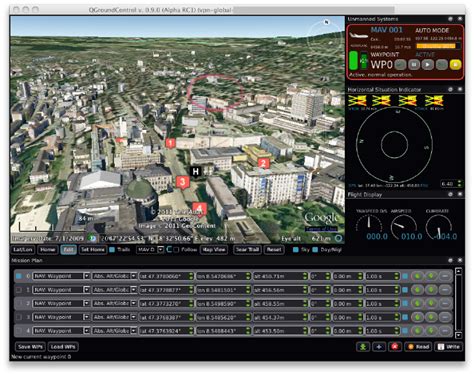Write waypoints to the vehicle with Write
This screenshot has height=374, width=474.
coord(449,347)
